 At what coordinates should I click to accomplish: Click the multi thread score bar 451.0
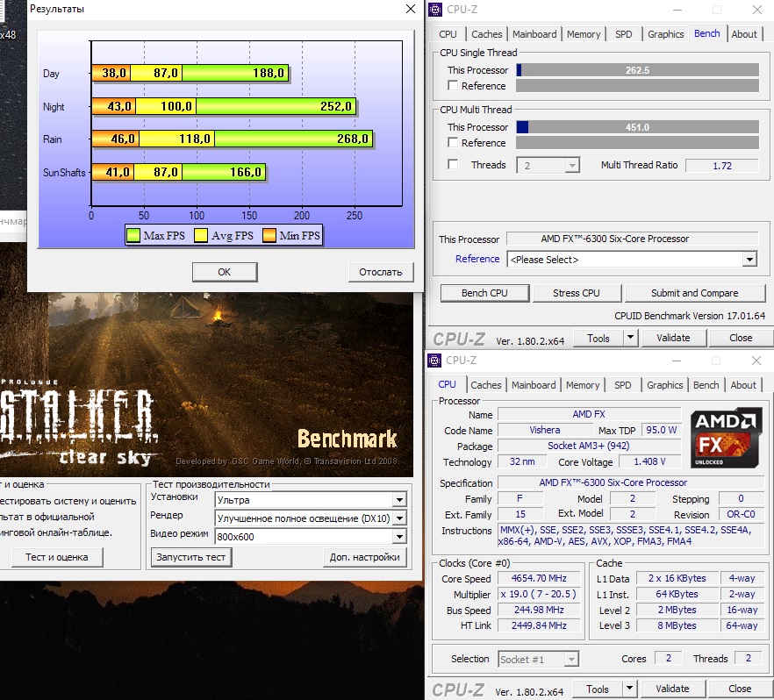point(637,127)
